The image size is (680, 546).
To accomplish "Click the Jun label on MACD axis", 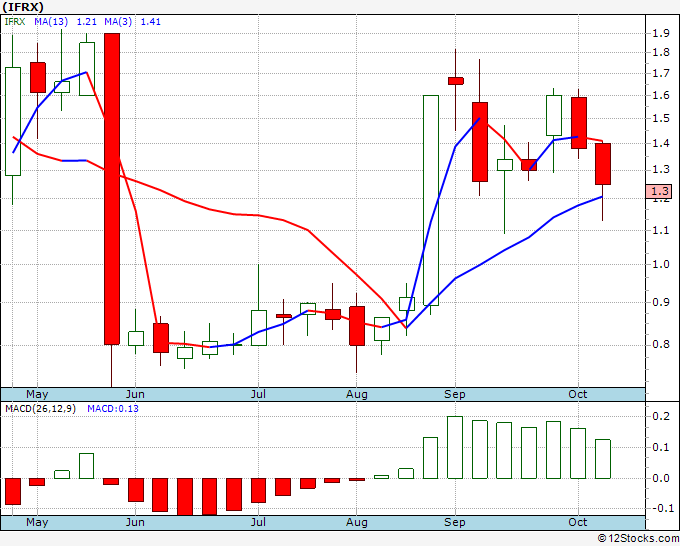I will click(x=135, y=522).
